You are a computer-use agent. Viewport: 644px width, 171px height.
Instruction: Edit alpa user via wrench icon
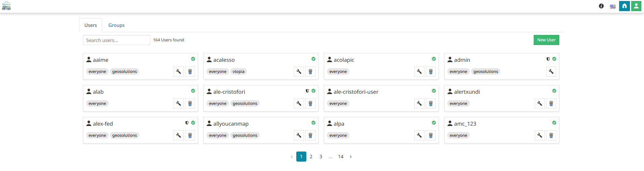click(x=419, y=135)
